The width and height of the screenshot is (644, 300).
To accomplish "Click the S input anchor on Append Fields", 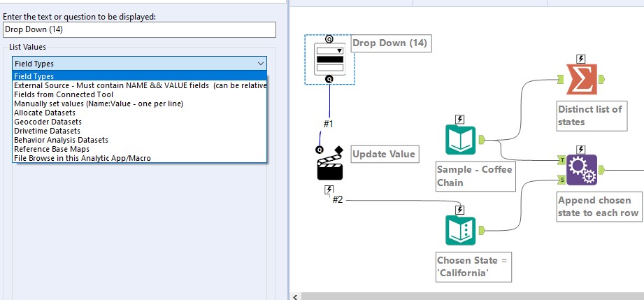I will tap(561, 179).
